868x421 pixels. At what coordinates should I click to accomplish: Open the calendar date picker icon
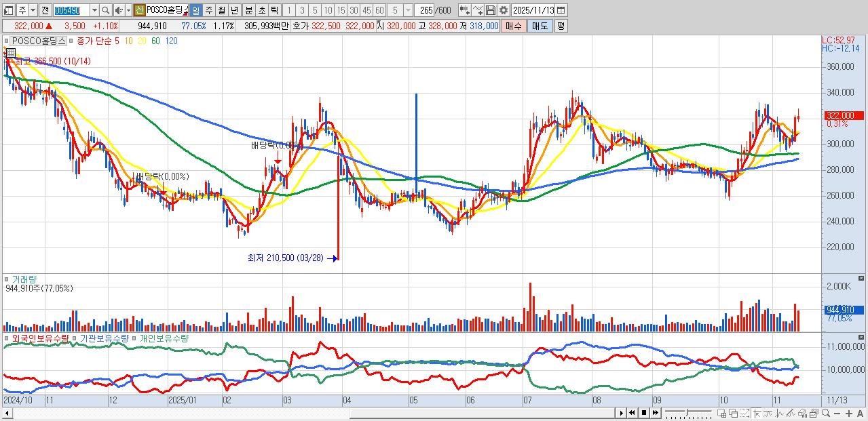[x=561, y=10]
